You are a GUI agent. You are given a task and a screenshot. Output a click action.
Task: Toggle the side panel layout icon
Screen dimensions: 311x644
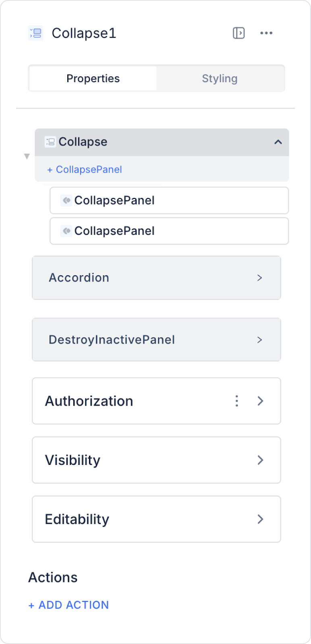pyautogui.click(x=238, y=33)
